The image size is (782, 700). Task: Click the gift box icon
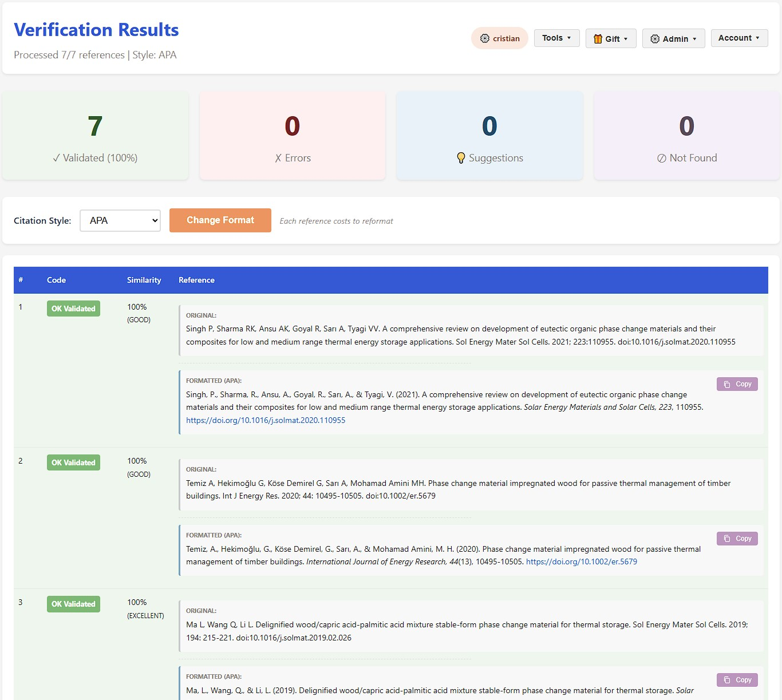(598, 39)
